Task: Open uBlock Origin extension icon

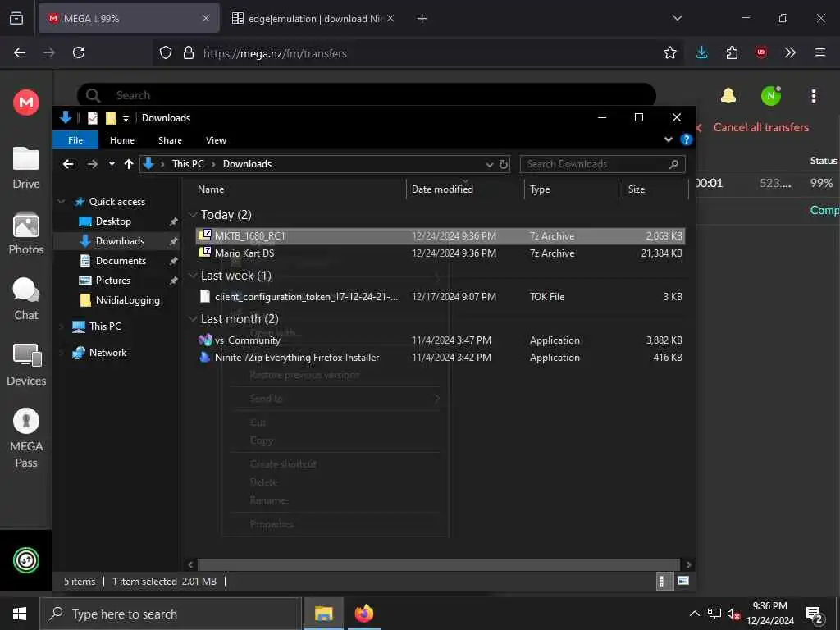Action: pyautogui.click(x=761, y=52)
